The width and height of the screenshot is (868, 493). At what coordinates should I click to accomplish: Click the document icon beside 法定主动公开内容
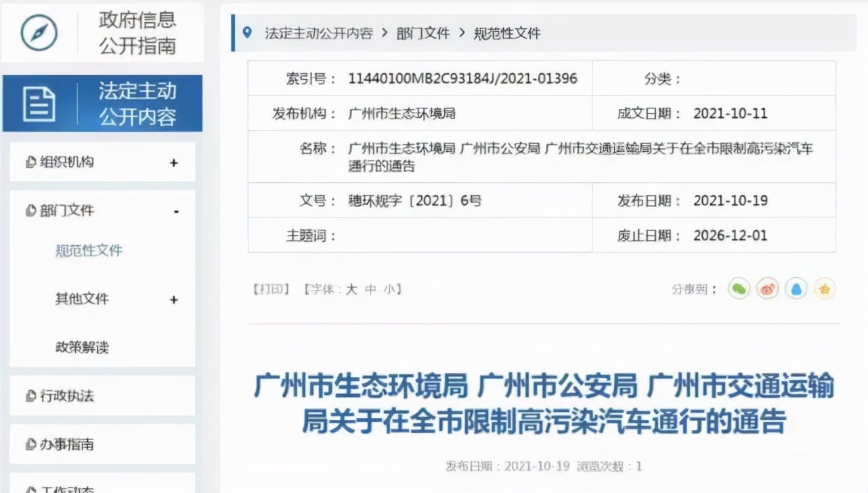(x=39, y=105)
